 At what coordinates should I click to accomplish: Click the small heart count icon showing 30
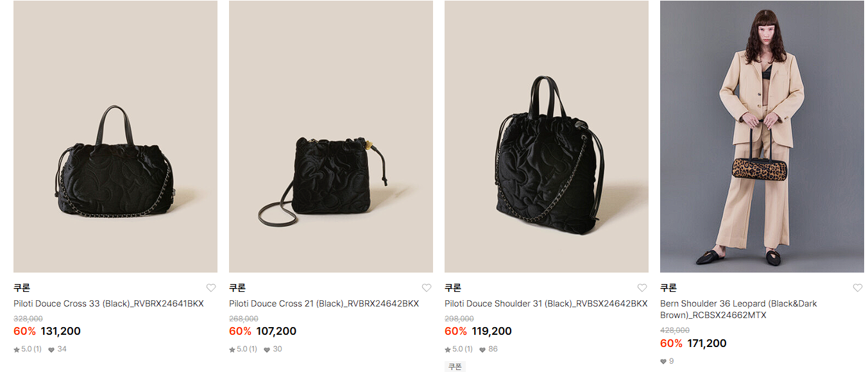tap(267, 350)
